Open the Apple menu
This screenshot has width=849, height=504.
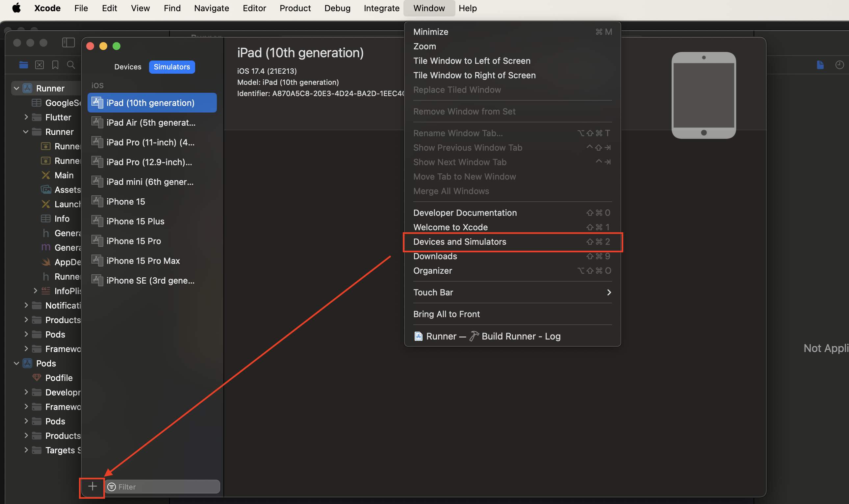[16, 8]
